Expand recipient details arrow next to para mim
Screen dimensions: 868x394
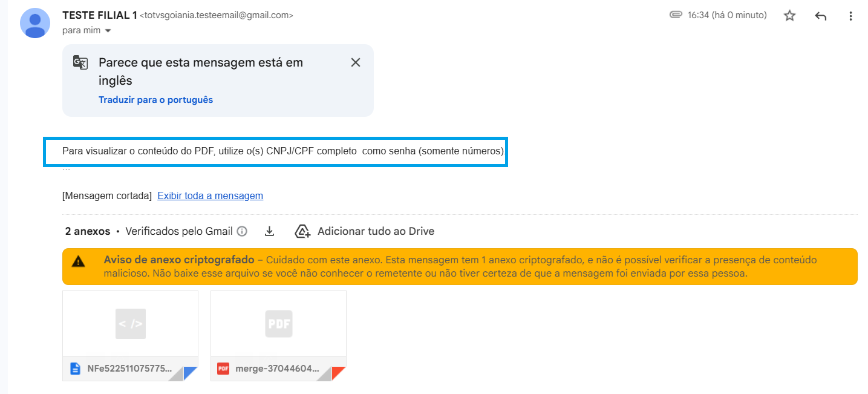(x=108, y=30)
